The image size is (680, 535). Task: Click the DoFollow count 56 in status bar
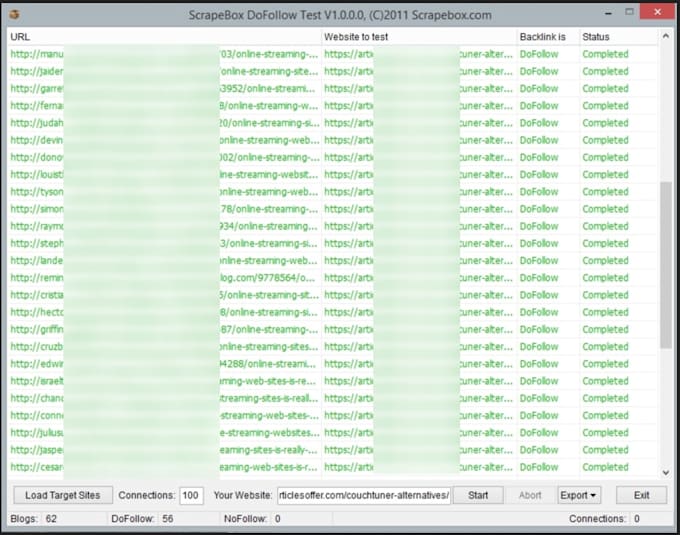click(x=168, y=519)
